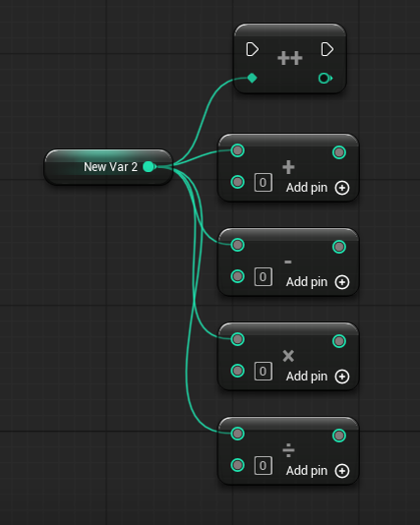The width and height of the screenshot is (420, 525).
Task: Click the increment node's green output value pin
Action: pyautogui.click(x=325, y=79)
